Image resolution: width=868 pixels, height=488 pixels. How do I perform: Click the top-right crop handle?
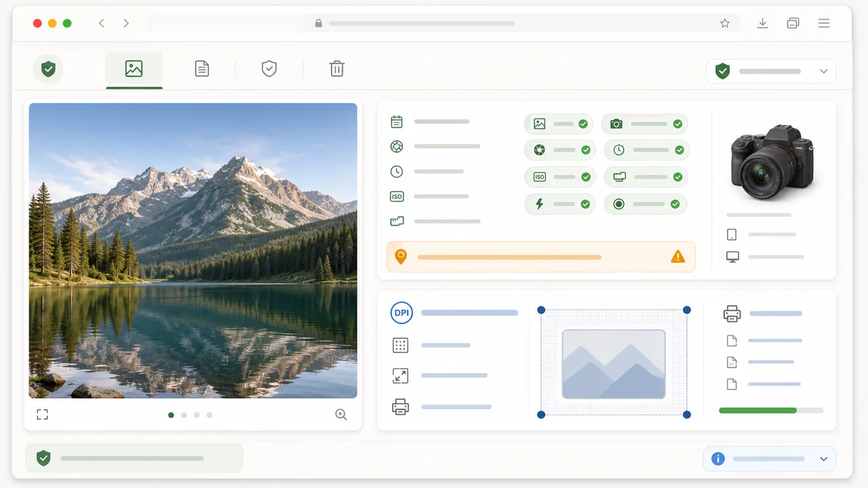(x=687, y=310)
